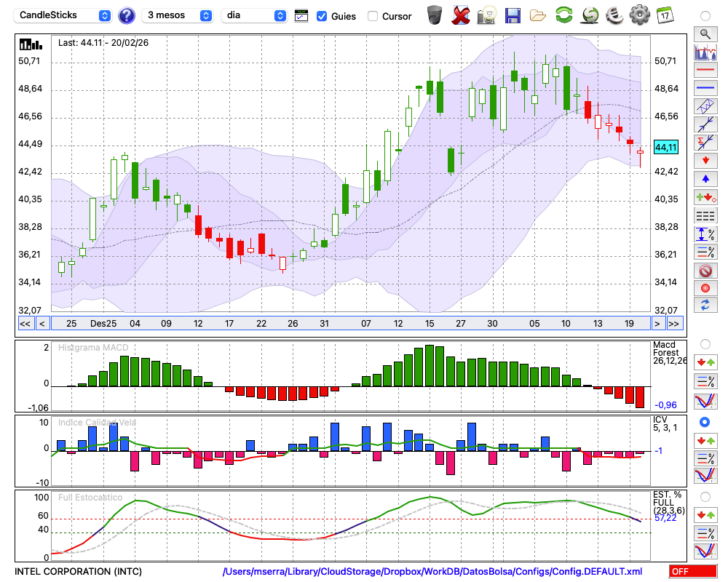The image size is (728, 582).
Task: Uncheck the Guies checkbox
Action: coord(322,16)
